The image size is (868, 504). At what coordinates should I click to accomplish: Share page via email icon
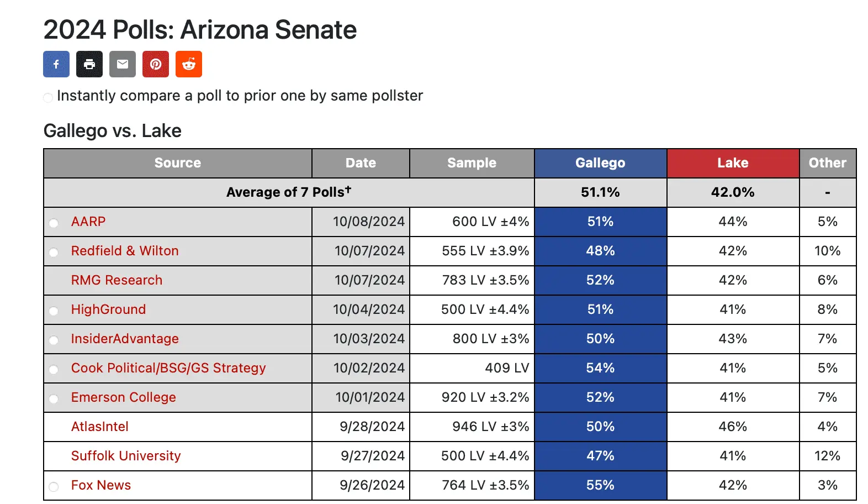click(x=123, y=64)
